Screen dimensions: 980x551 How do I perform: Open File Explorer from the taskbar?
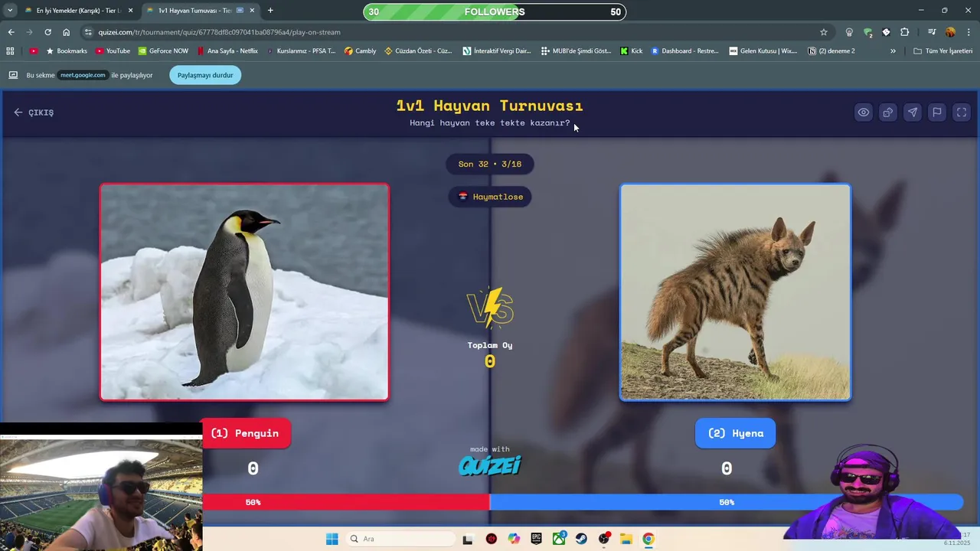pos(626,539)
